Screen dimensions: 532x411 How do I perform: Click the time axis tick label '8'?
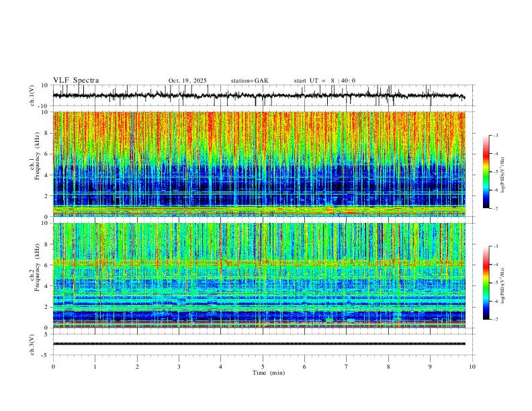pyautogui.click(x=388, y=367)
